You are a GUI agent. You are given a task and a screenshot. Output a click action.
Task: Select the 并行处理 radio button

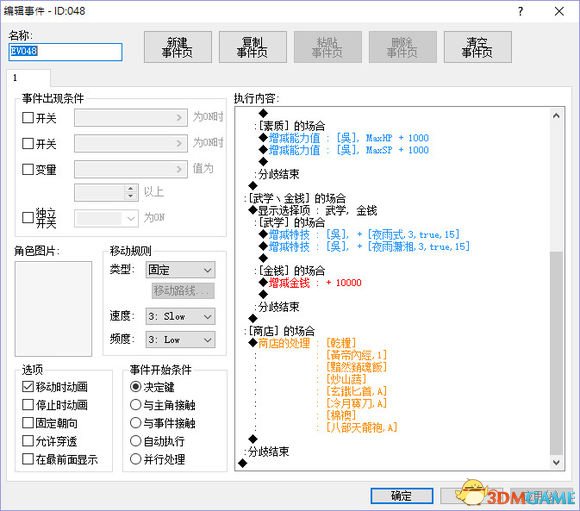coord(136,459)
